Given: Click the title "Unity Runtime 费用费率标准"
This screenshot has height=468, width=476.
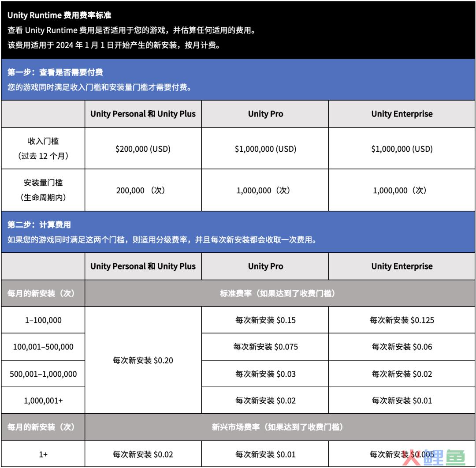Looking at the screenshot, I should [59, 15].
